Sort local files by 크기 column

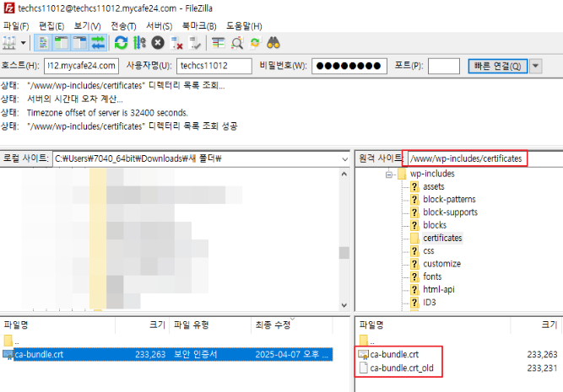point(142,325)
